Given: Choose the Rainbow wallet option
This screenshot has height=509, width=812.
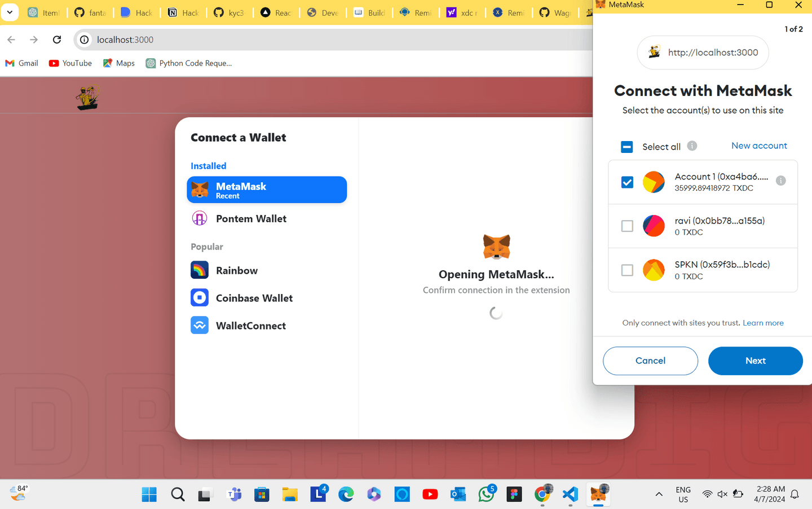Looking at the screenshot, I should [x=267, y=270].
